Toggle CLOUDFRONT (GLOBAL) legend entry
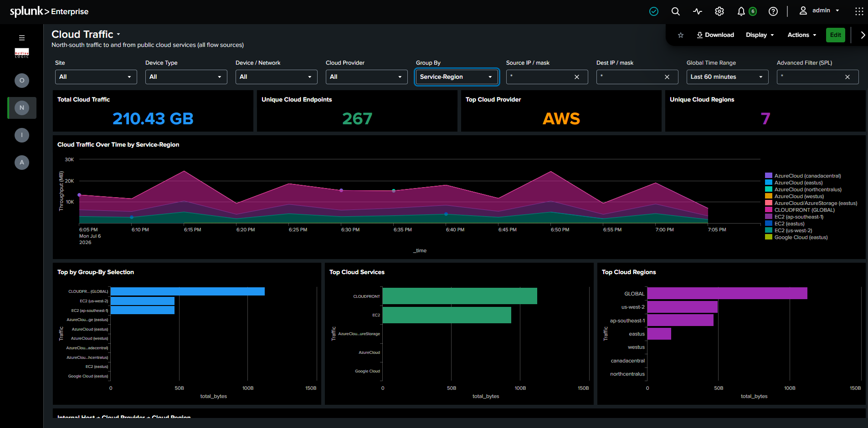868x428 pixels. click(x=800, y=210)
